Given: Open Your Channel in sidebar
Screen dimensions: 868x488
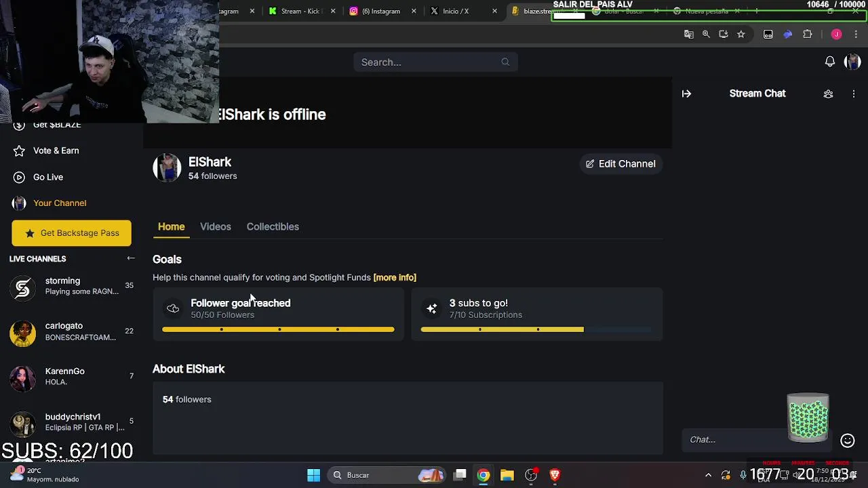Looking at the screenshot, I should tap(60, 203).
